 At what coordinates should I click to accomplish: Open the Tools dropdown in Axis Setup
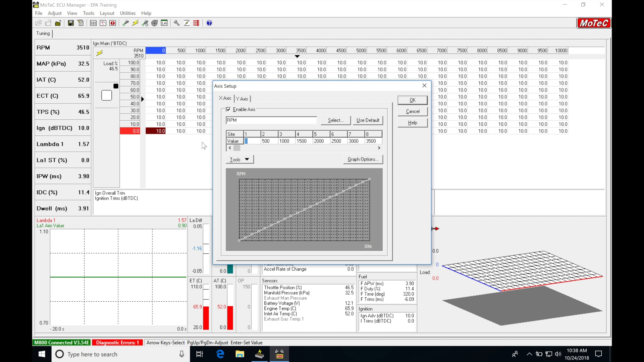[x=239, y=159]
